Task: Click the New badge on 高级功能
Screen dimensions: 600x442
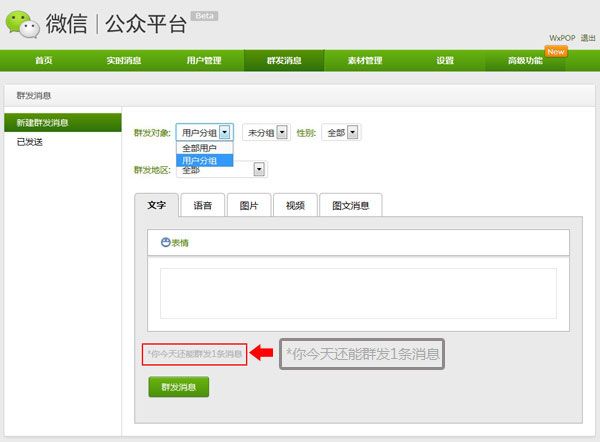Action: tap(556, 52)
